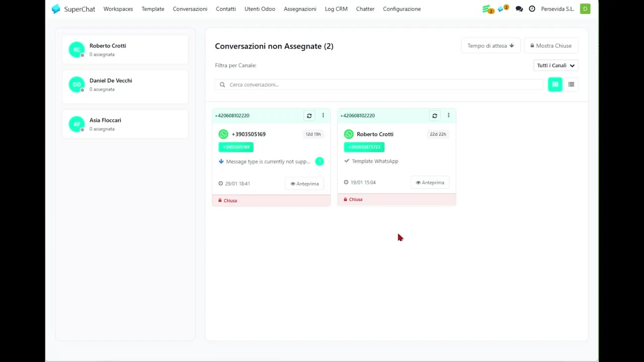Click the WhatsApp icon on the left conversation card
Viewport: 644px width, 362px height.
(x=223, y=134)
